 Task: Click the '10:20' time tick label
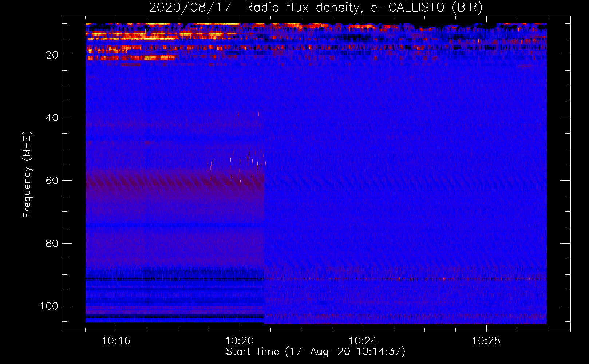click(240, 341)
